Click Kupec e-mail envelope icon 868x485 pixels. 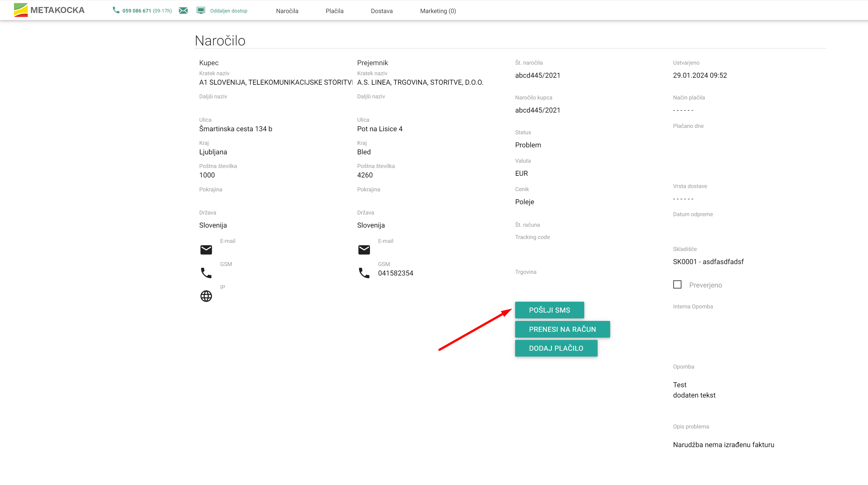(x=206, y=250)
